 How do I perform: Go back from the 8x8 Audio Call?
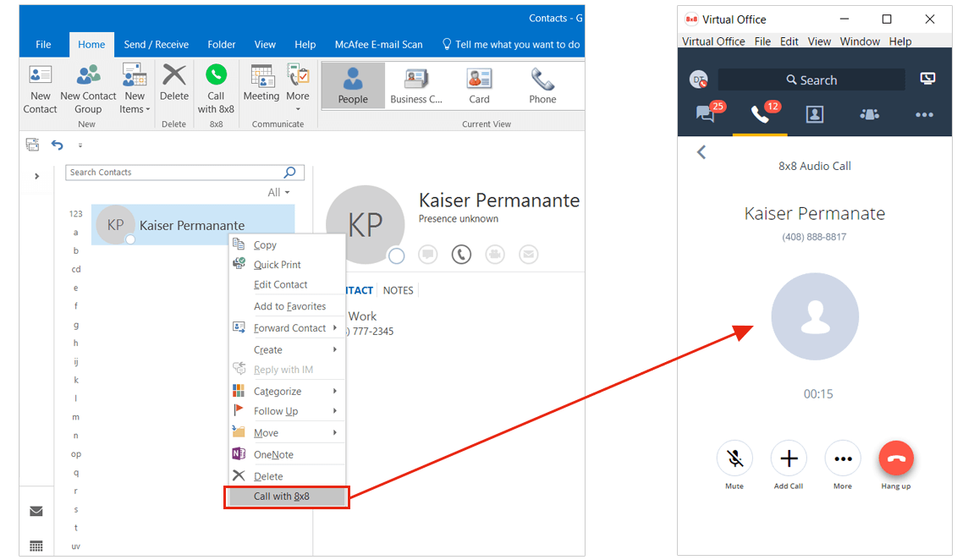[x=701, y=152]
